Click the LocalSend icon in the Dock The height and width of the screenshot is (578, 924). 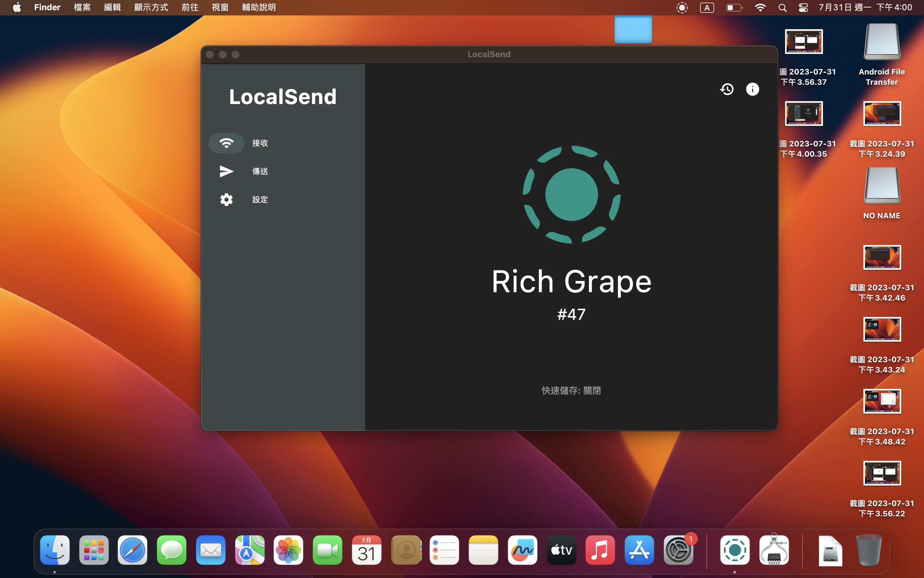(x=735, y=550)
